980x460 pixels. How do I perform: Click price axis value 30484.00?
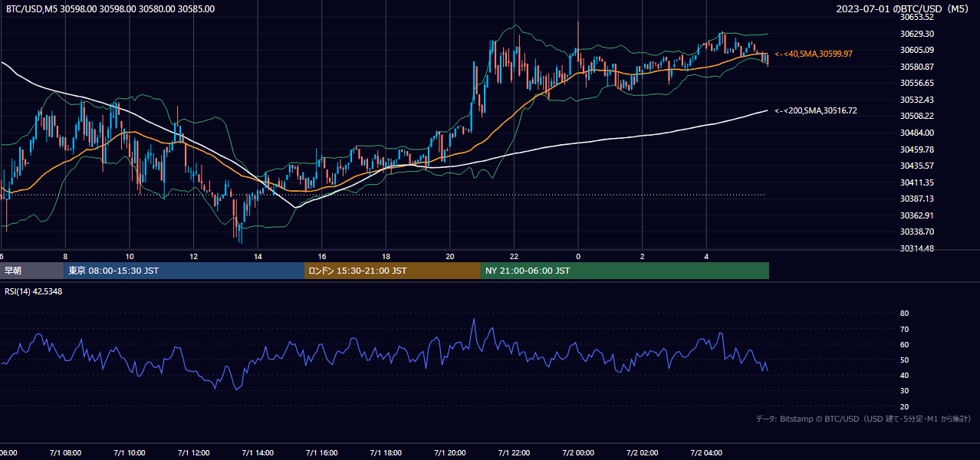[x=917, y=133]
